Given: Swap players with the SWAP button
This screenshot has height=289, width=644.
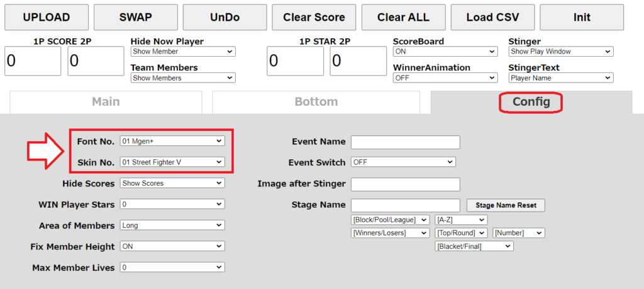Looking at the screenshot, I should coord(136,17).
